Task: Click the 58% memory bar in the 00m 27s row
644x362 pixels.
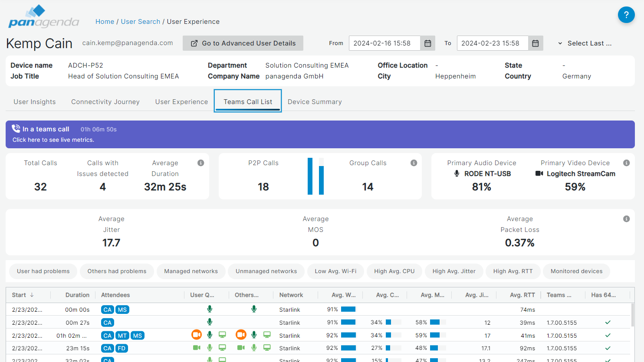Action: pos(438,322)
